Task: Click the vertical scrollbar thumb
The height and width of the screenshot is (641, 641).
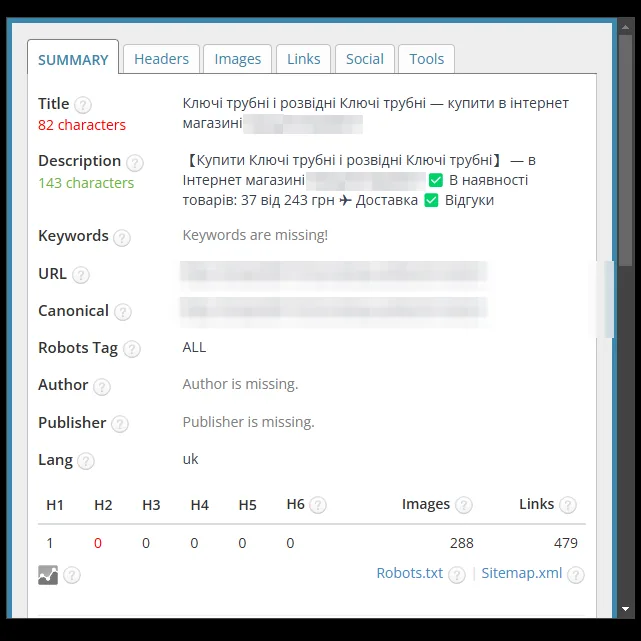Action: coord(625,150)
